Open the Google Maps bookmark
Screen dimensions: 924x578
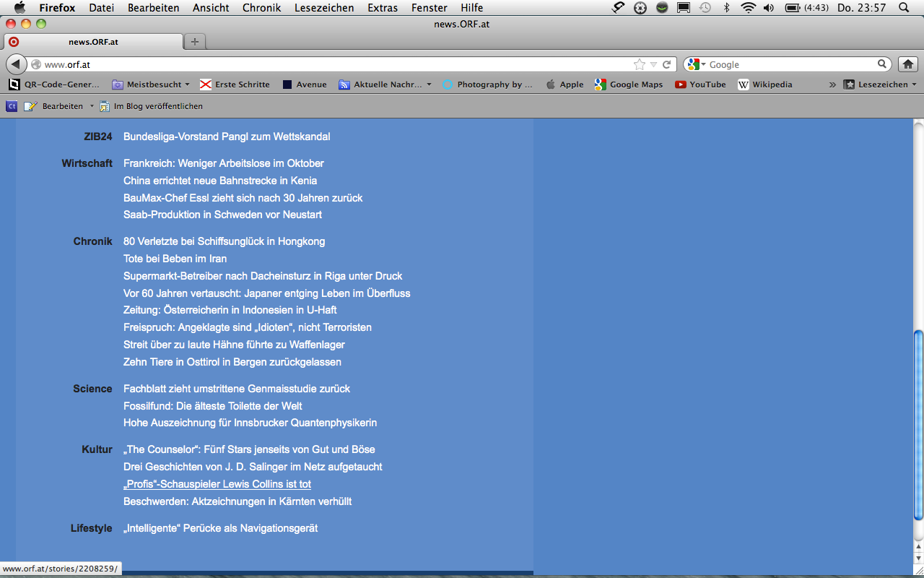coord(629,85)
